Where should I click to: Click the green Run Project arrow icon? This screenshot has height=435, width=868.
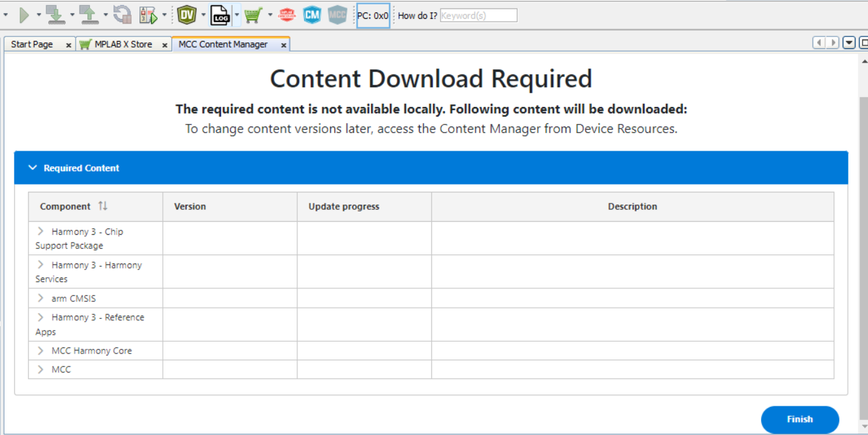click(24, 15)
